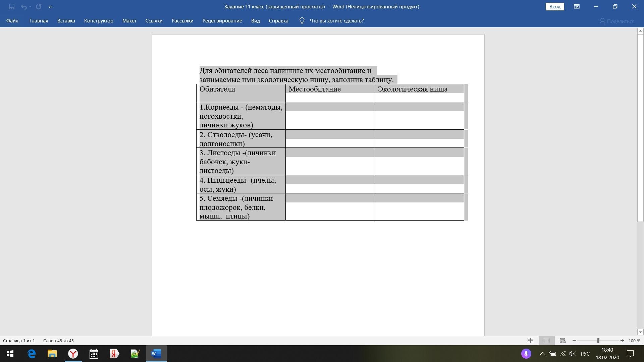Screen dimensions: 644x362
Task: Click the Undo arrow icon
Action: click(23, 7)
